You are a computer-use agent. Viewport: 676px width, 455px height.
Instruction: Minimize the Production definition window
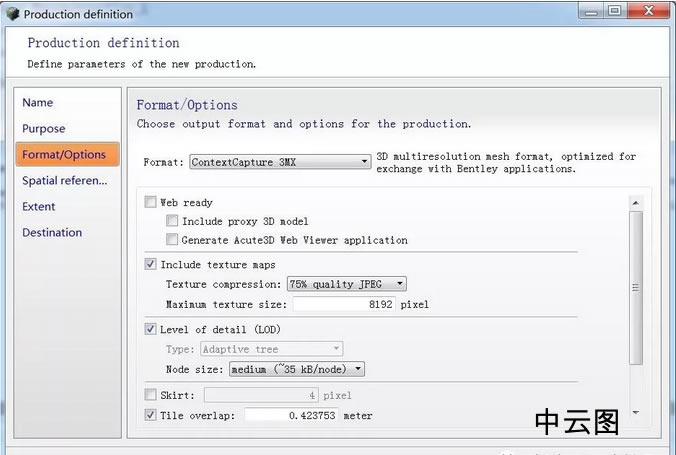pos(591,10)
